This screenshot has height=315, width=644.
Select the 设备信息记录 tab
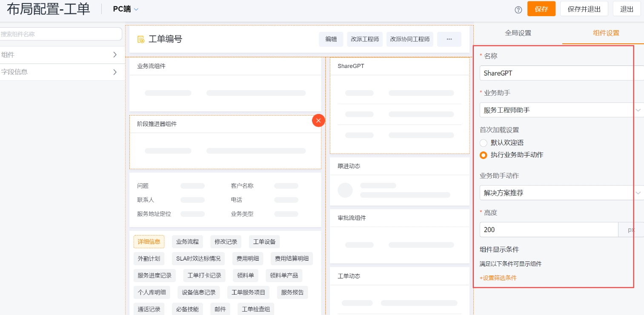point(199,292)
